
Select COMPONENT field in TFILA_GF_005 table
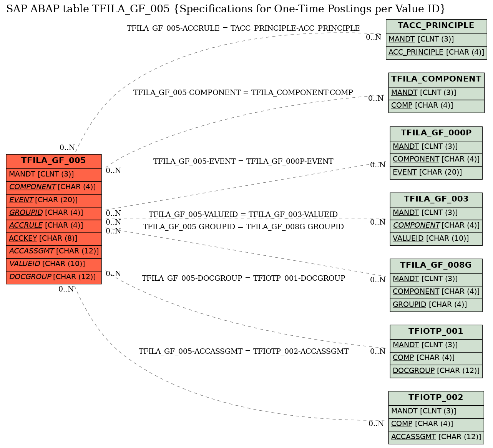pos(54,187)
